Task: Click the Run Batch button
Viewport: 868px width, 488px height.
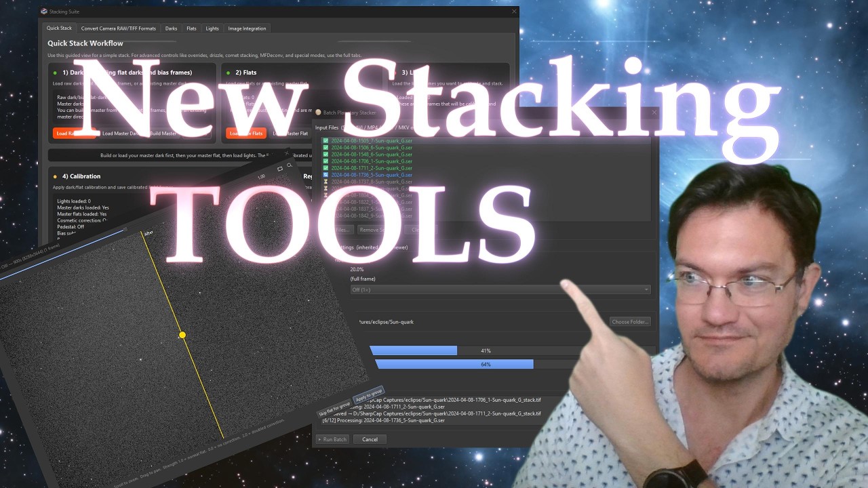Action: 333,439
